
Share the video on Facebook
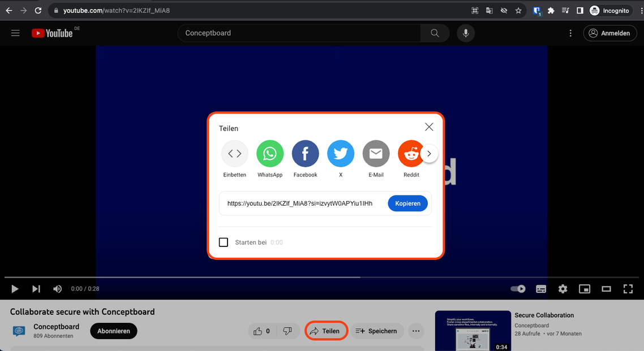[305, 154]
